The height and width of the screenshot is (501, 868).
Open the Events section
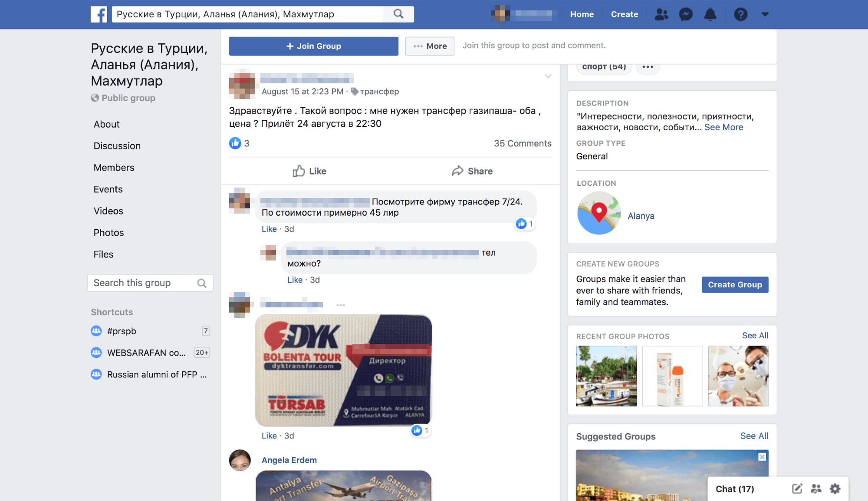[108, 189]
